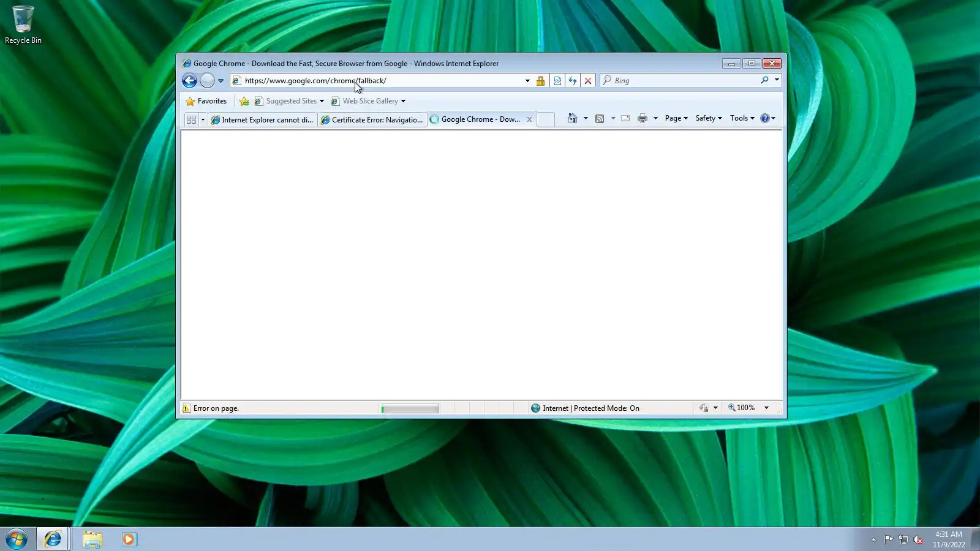The image size is (980, 551).
Task: Open Action Center flag icon
Action: 888,539
